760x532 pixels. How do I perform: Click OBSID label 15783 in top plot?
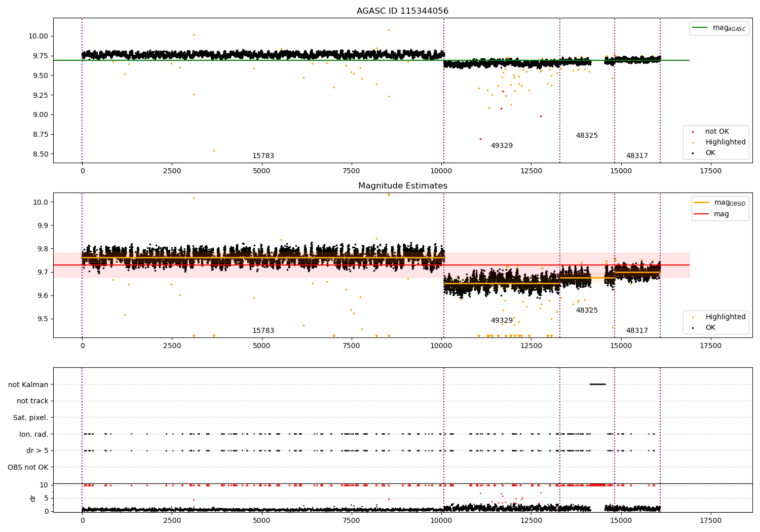tap(263, 156)
